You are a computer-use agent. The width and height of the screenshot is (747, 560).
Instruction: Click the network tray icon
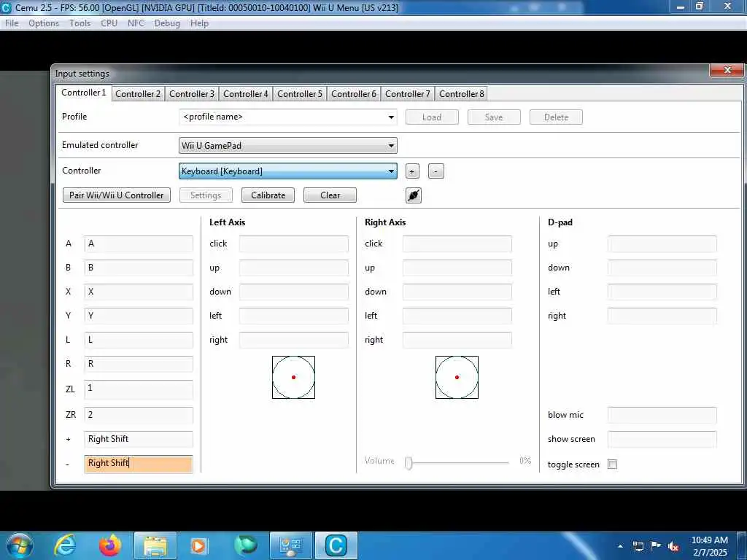point(638,546)
